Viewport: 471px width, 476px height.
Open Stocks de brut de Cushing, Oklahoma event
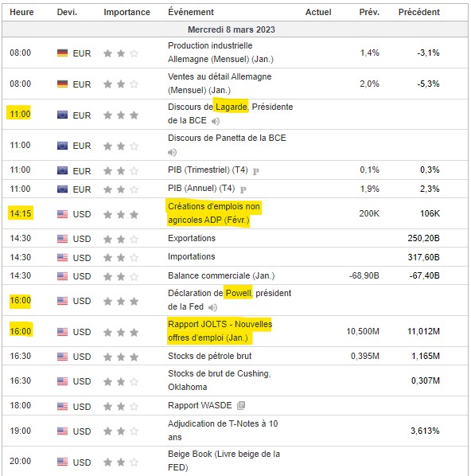220,380
